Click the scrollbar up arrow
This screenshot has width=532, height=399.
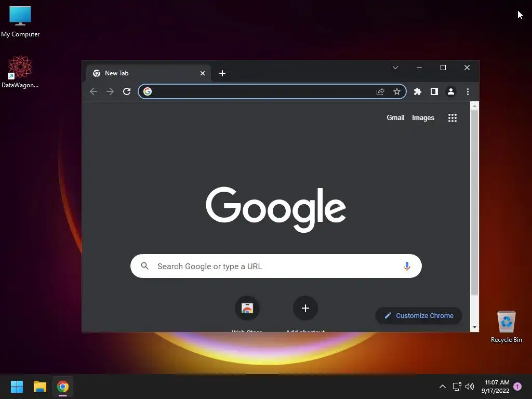(x=475, y=106)
